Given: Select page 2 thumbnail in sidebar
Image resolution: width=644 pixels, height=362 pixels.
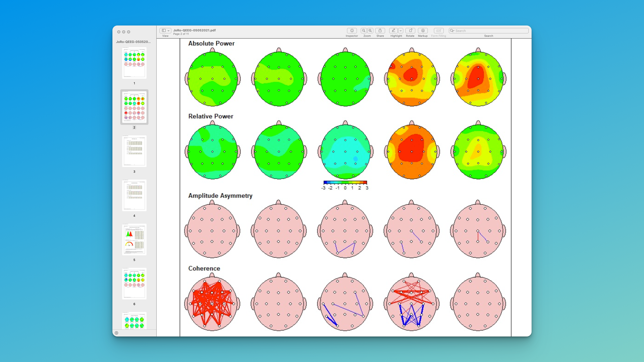Looking at the screenshot, I should [x=134, y=107].
